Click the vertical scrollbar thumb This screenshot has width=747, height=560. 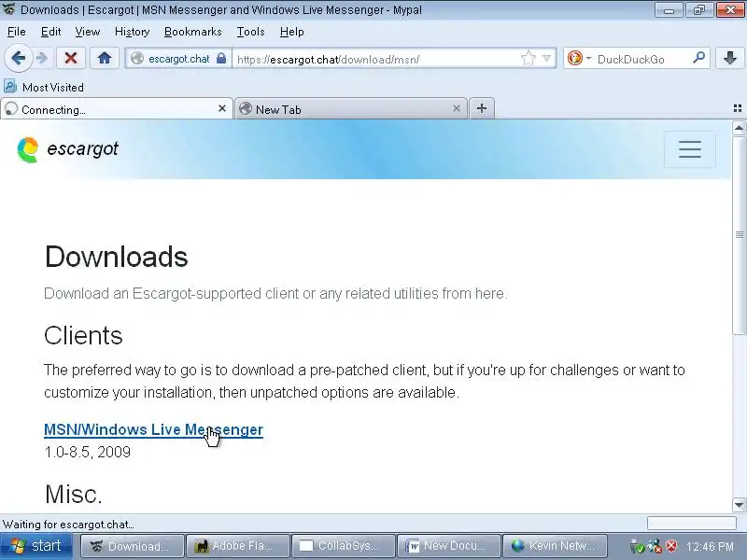click(739, 235)
